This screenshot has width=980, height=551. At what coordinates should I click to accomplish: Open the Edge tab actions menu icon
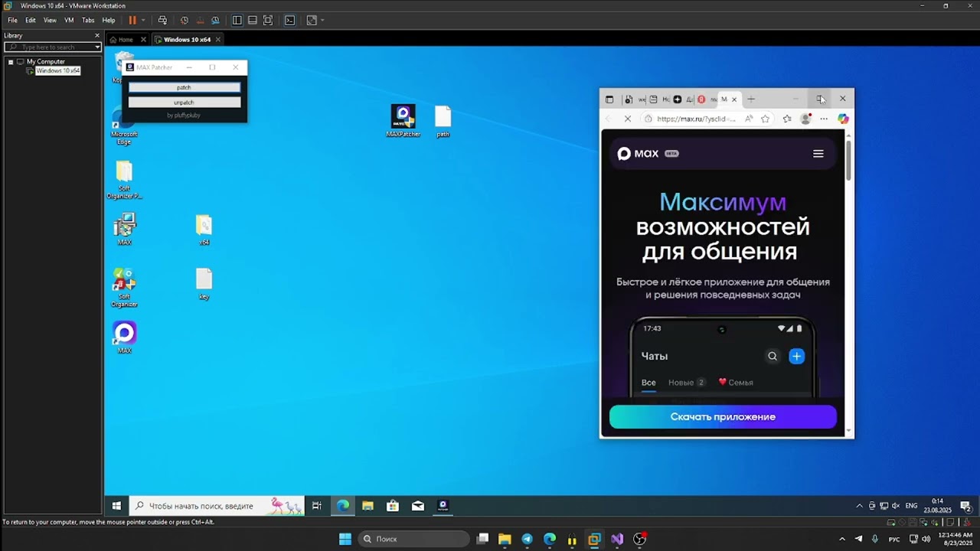[609, 99]
